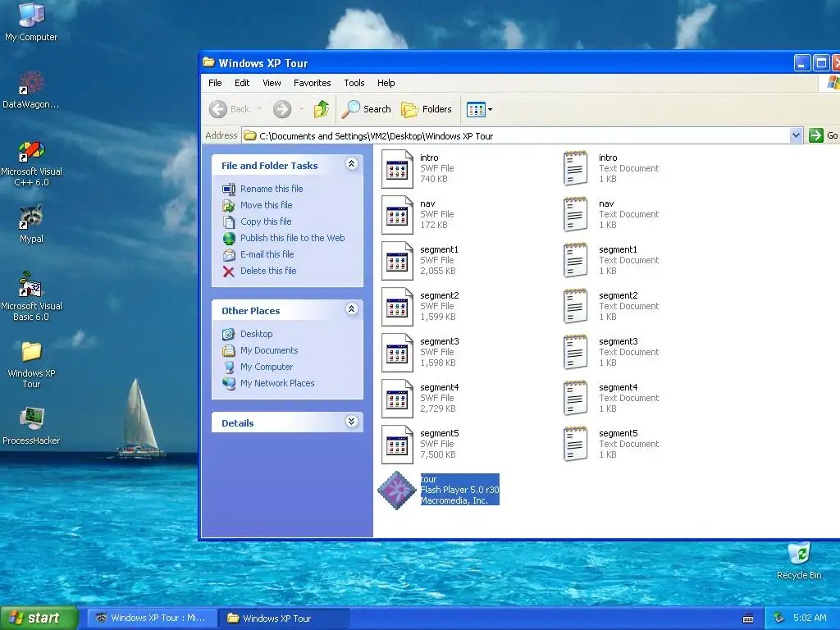Viewport: 840px width, 630px height.
Task: Open the Edit menu
Action: [x=242, y=83]
